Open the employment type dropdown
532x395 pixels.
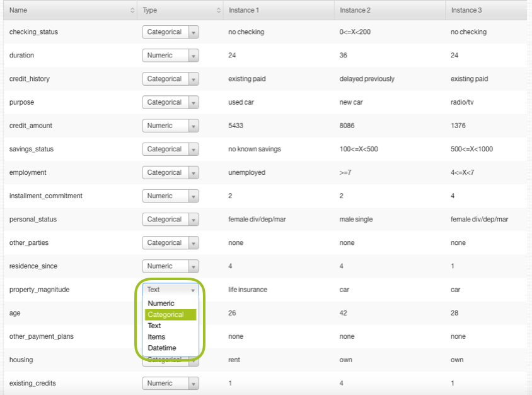(194, 172)
